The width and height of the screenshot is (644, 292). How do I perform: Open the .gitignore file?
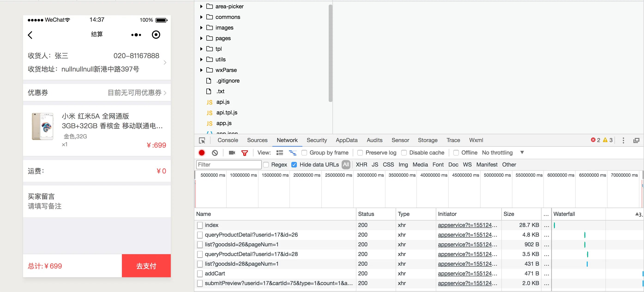tap(228, 81)
